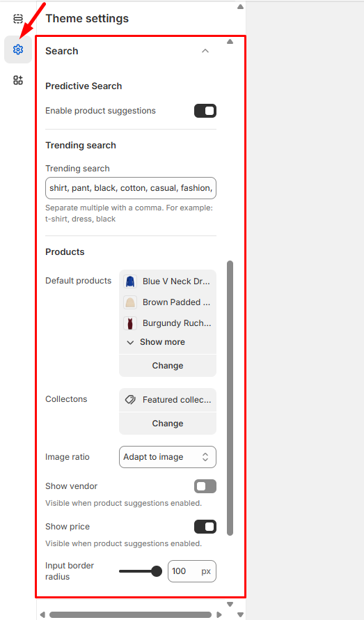
Task: Click the border radius px value field
Action: pyautogui.click(x=192, y=571)
